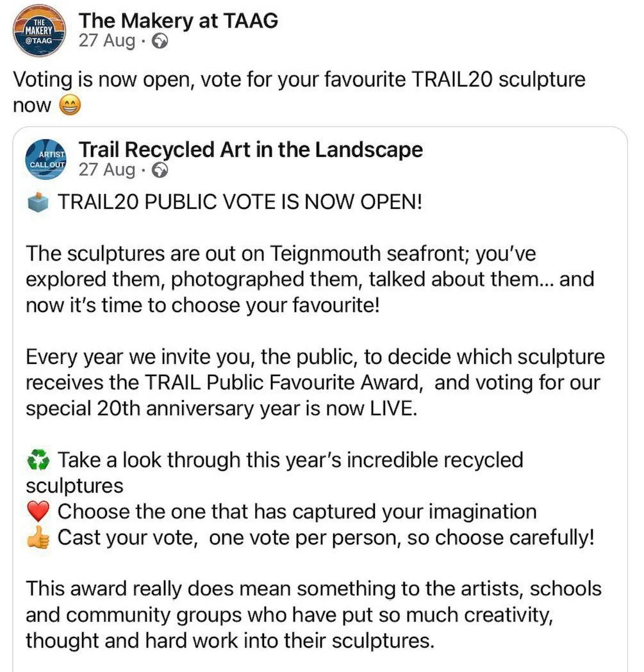Click the grinning face emoji after 'now'
The width and height of the screenshot is (644, 672).
[69, 106]
